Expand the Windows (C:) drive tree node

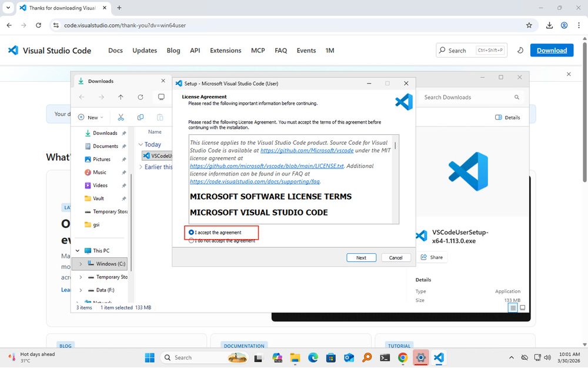pyautogui.click(x=81, y=264)
